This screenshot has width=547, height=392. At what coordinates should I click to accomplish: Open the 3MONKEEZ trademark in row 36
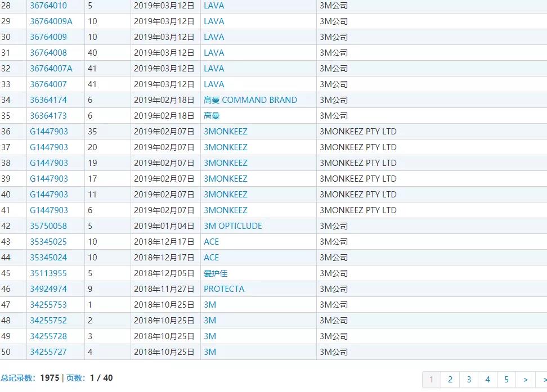pyautogui.click(x=226, y=132)
